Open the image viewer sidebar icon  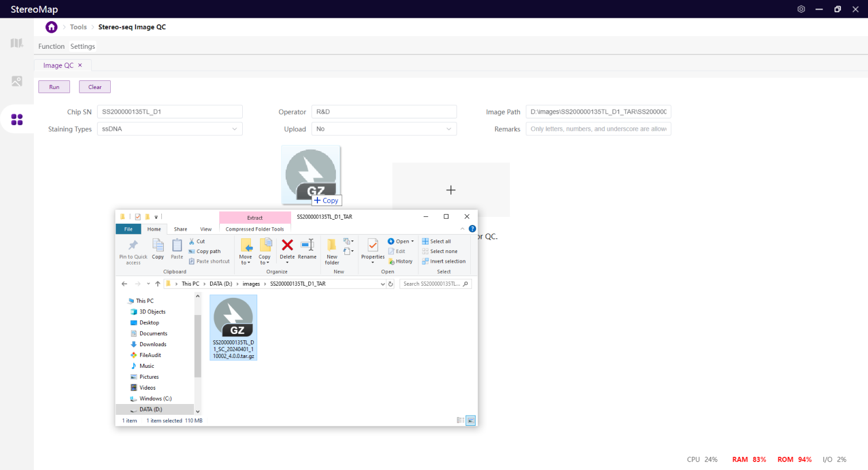pos(17,81)
